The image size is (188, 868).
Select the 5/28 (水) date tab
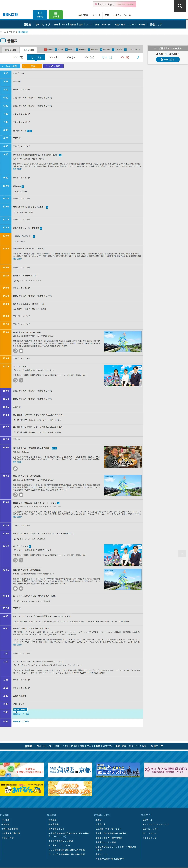[x=54, y=57]
